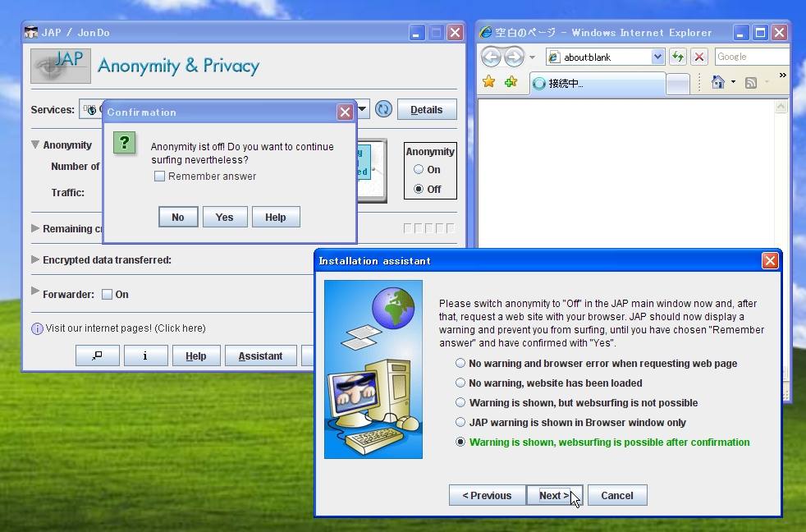Open the Favorites star in Internet Explorer
806x532 pixels.
[489, 82]
